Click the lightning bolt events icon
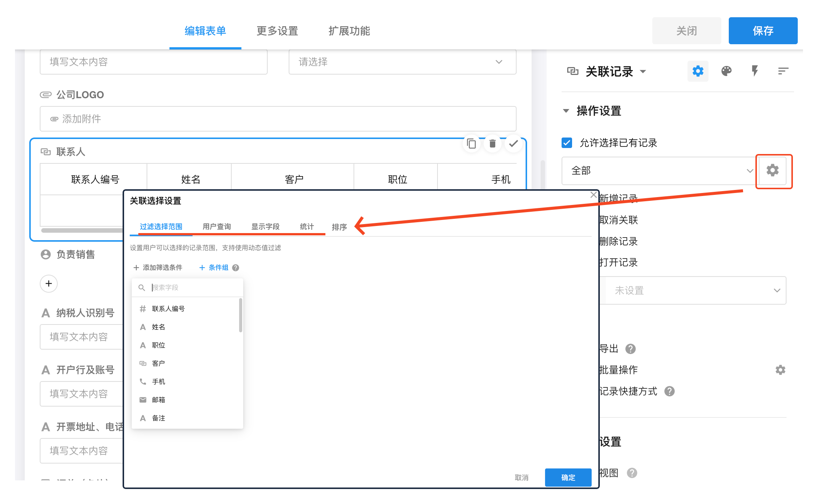The width and height of the screenshot is (818, 504). (x=755, y=71)
